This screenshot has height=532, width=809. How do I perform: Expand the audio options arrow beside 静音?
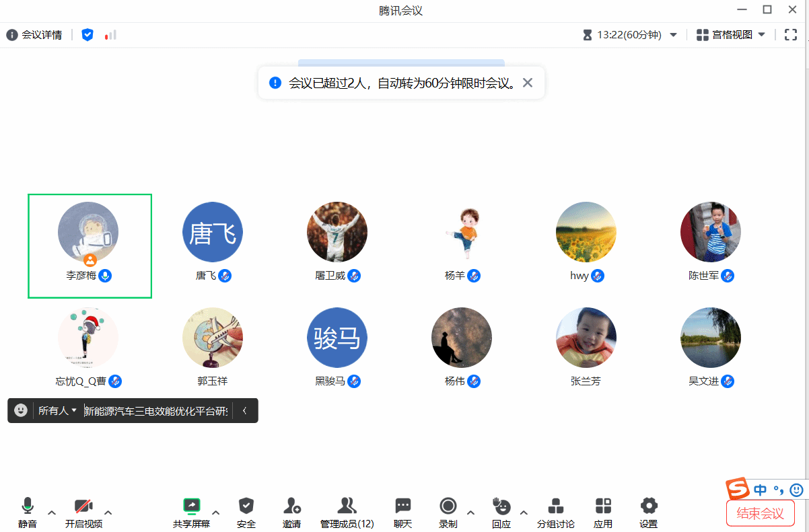pyautogui.click(x=52, y=512)
